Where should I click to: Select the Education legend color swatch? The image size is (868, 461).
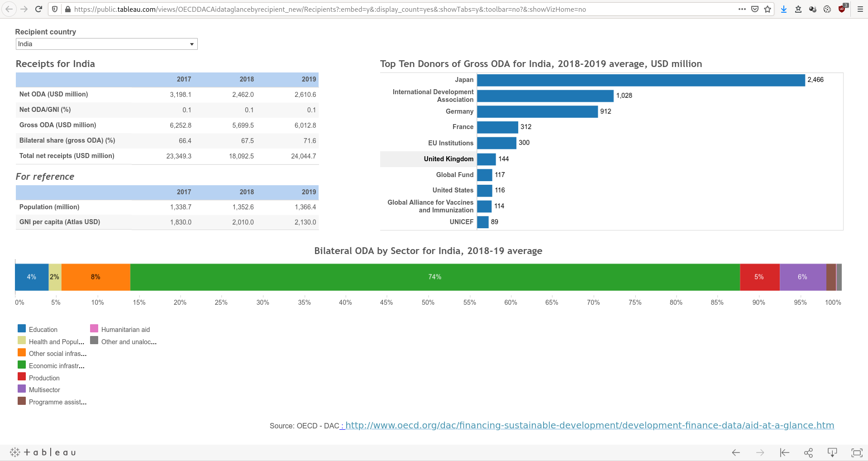point(22,328)
